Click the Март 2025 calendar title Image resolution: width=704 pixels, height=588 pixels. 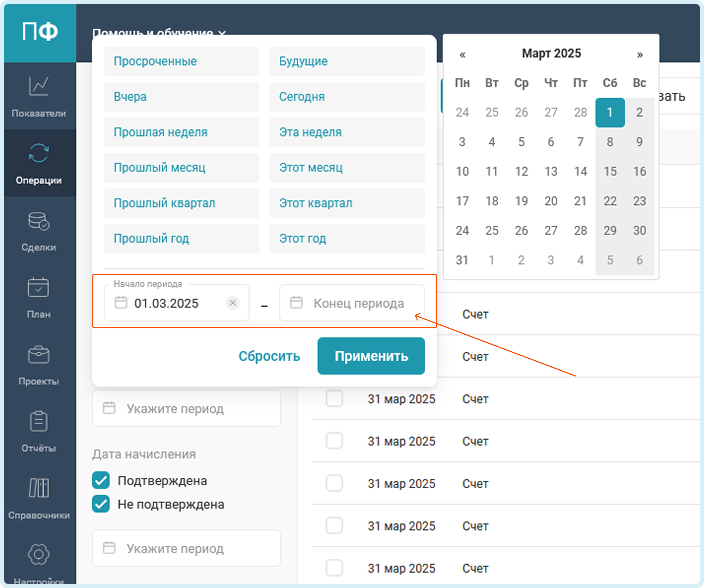(551, 54)
